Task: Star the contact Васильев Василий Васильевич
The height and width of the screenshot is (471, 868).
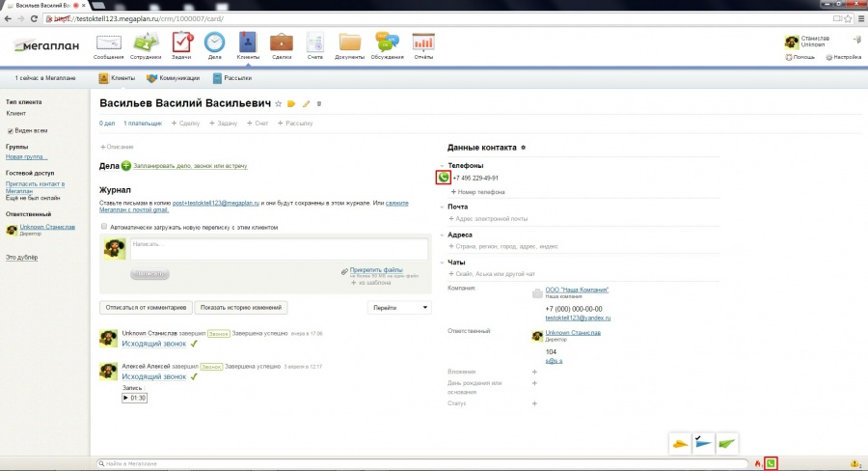Action: [279, 103]
